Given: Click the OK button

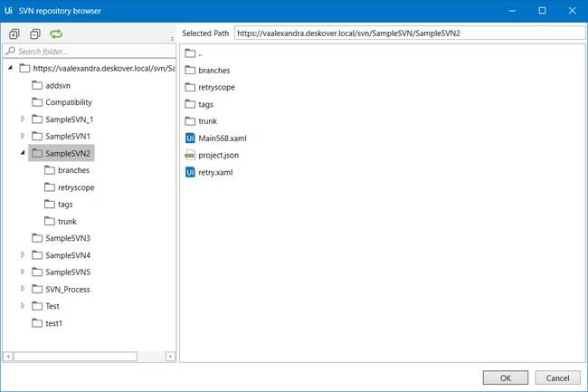Looking at the screenshot, I should [x=506, y=378].
